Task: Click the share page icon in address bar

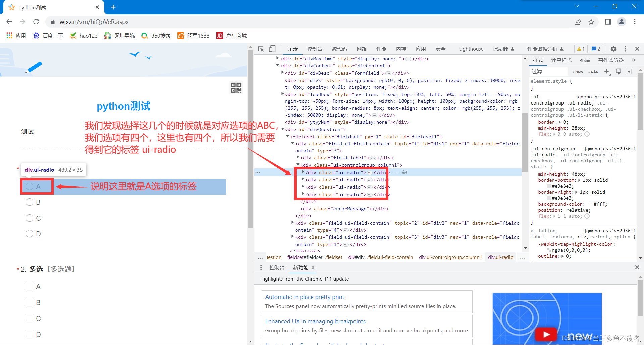Action: [578, 22]
